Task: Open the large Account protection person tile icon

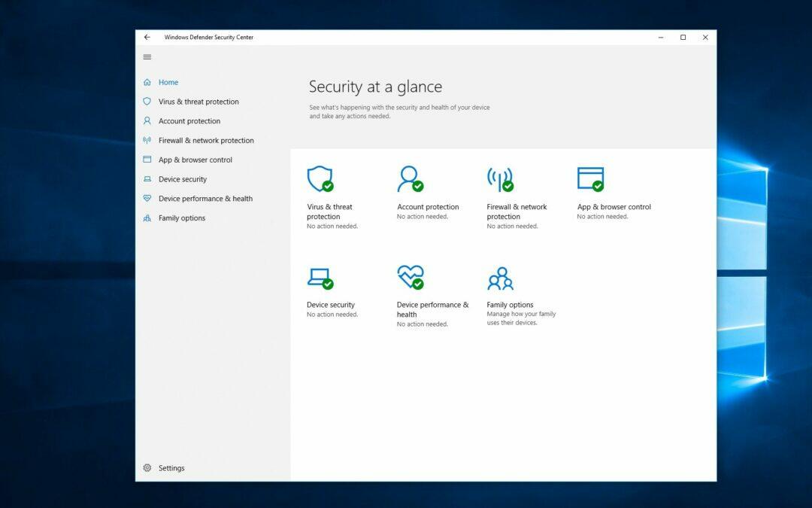Action: 411,179
